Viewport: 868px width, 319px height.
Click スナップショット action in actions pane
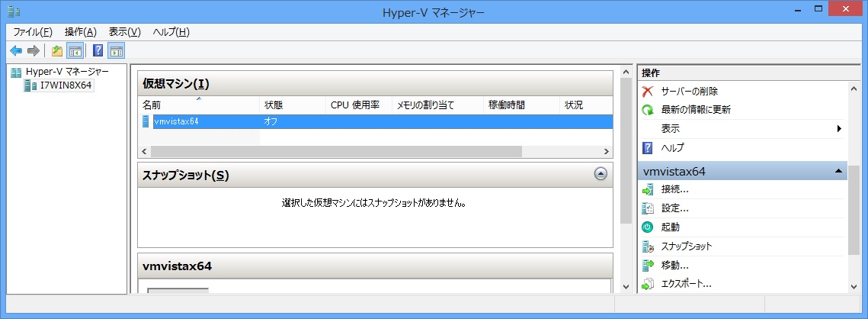687,246
